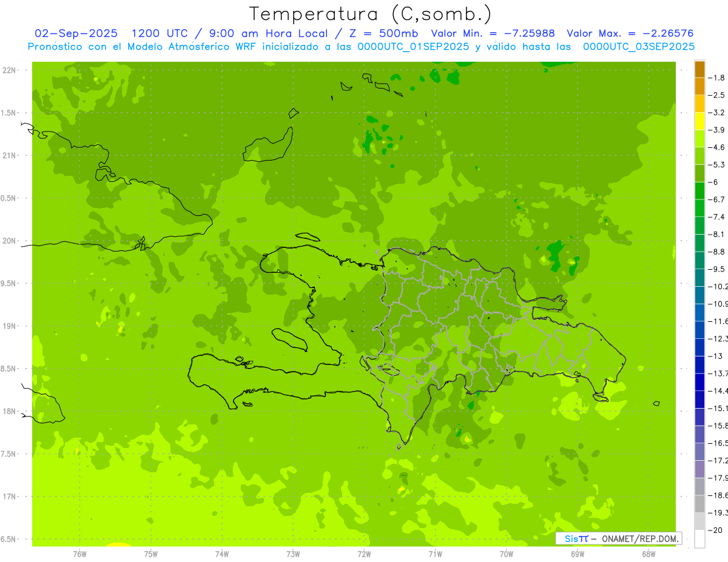Click the '-10.2' color bar label

pos(718,287)
